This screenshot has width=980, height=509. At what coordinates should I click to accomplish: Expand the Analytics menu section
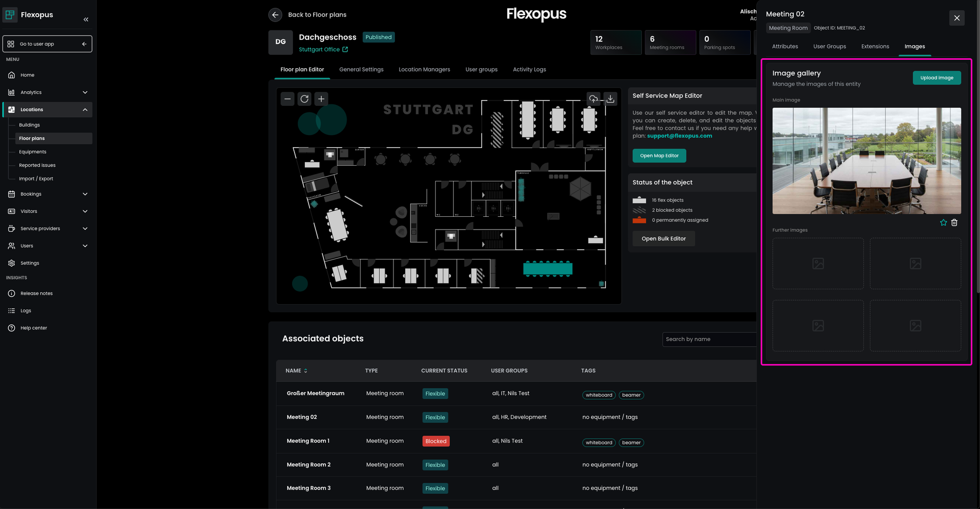click(x=85, y=92)
